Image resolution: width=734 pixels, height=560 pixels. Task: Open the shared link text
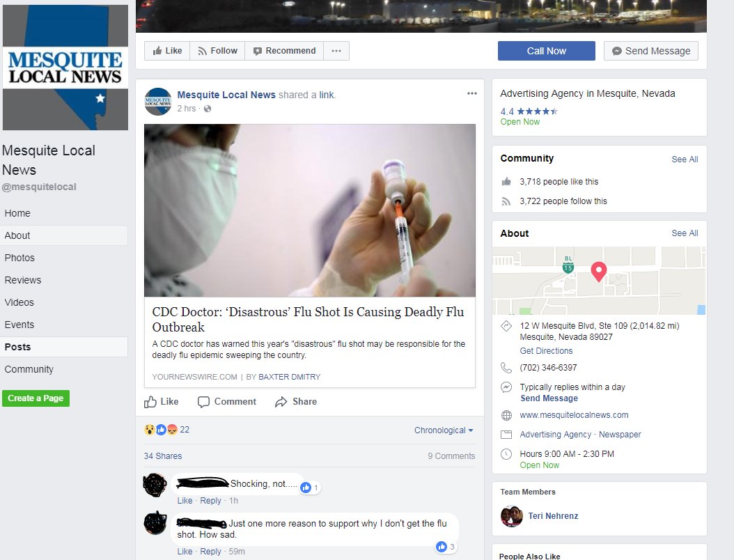click(x=327, y=95)
